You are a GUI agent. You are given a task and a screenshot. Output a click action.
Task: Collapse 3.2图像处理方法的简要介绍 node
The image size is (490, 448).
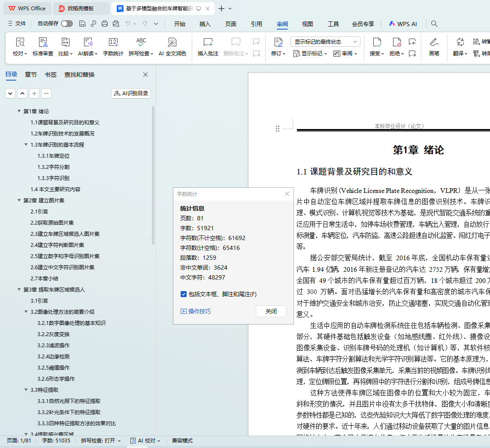pos(26,312)
